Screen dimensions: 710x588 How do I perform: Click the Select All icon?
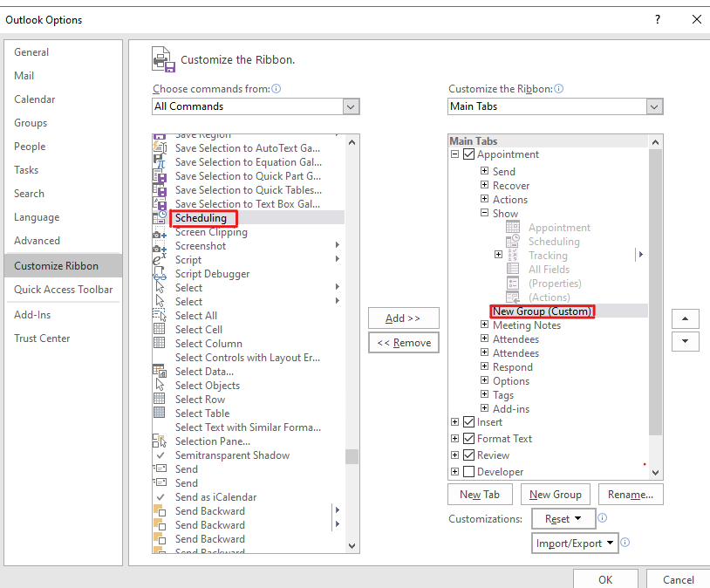pos(160,316)
